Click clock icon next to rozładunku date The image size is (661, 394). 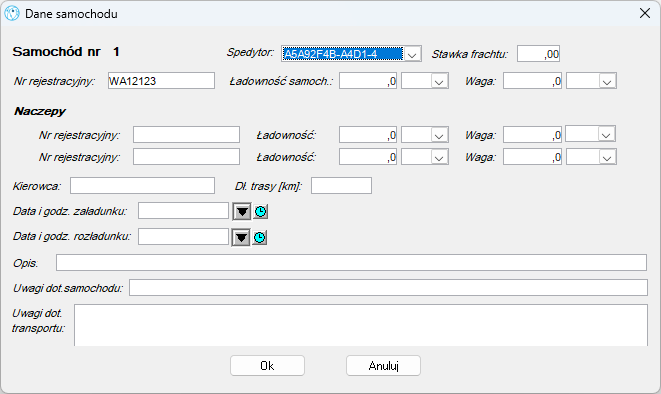click(260, 238)
